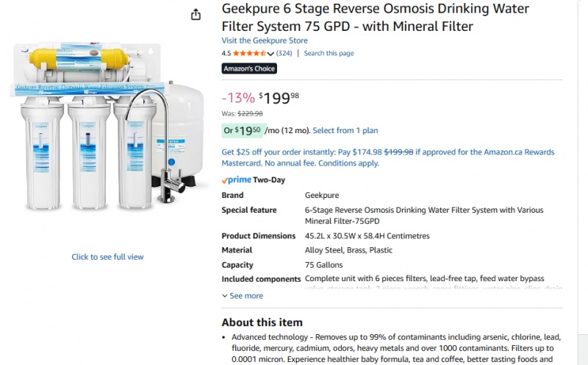Click the star rating icons
588x365 pixels.
(250, 54)
